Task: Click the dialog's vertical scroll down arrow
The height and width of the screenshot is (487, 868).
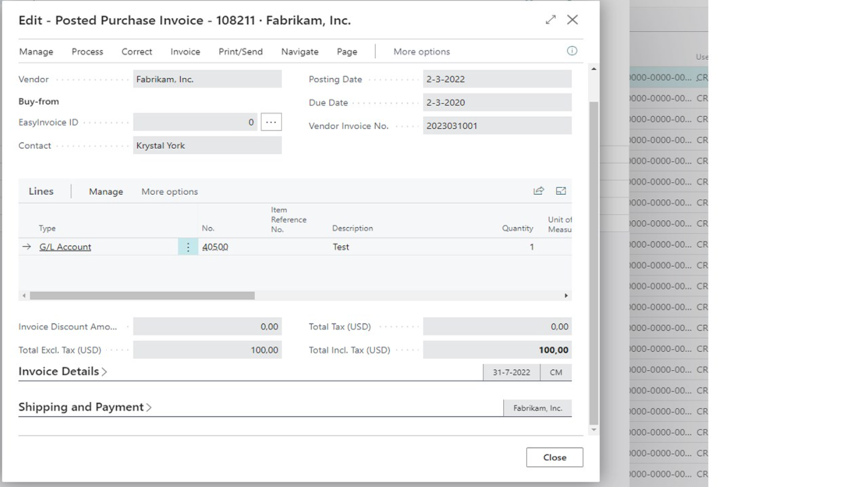Action: [x=594, y=430]
